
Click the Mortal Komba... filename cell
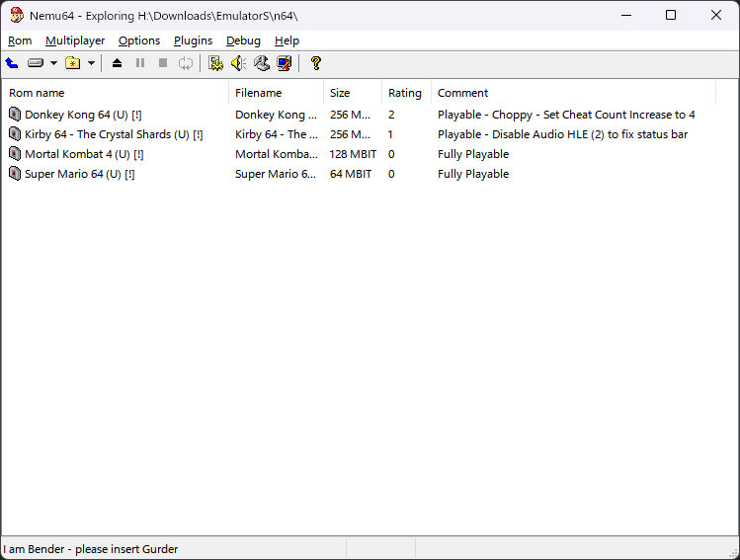[x=277, y=154]
